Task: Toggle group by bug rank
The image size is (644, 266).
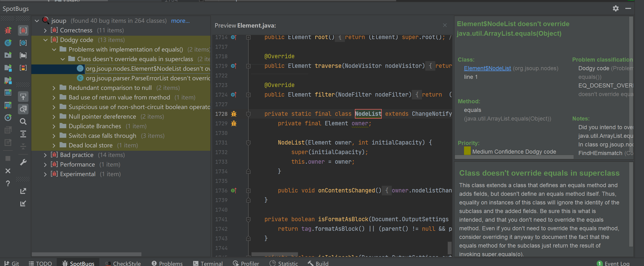Action: point(23,68)
